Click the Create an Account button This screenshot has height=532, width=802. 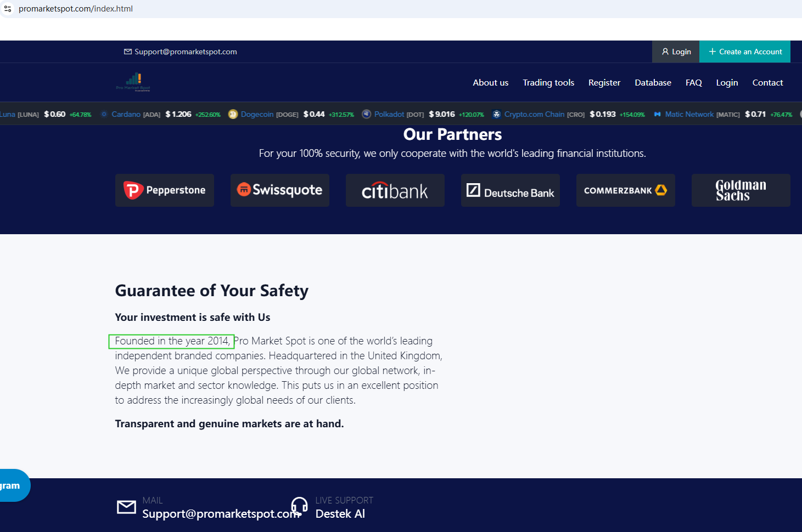(x=745, y=52)
